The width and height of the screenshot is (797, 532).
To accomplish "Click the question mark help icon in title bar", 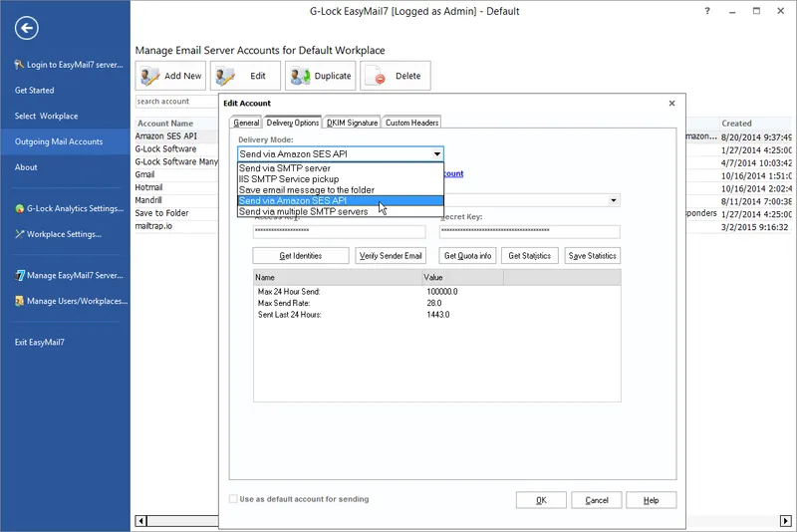I will point(707,11).
